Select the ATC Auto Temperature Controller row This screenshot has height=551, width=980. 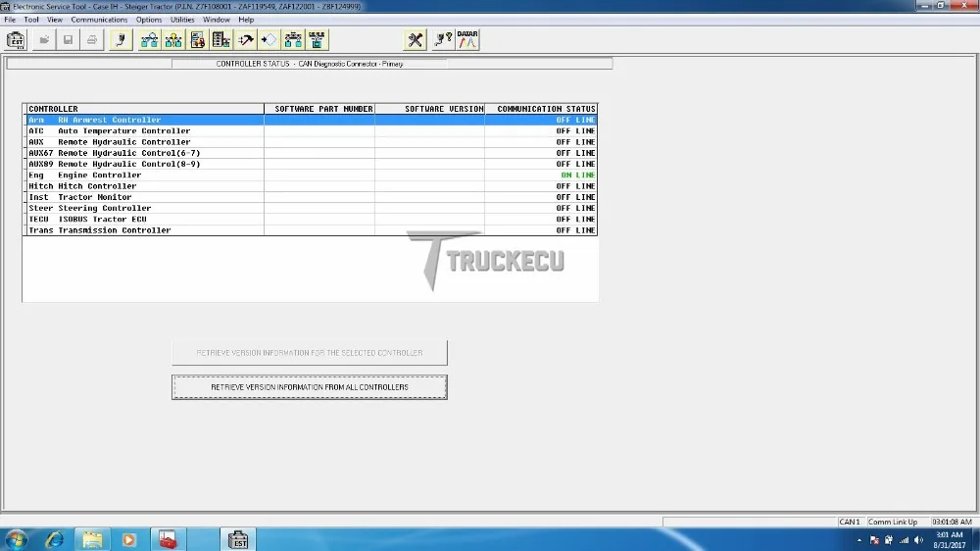(x=311, y=131)
